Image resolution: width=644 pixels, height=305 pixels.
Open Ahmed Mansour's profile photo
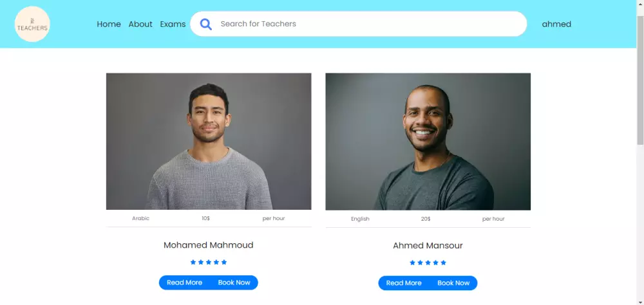428,142
